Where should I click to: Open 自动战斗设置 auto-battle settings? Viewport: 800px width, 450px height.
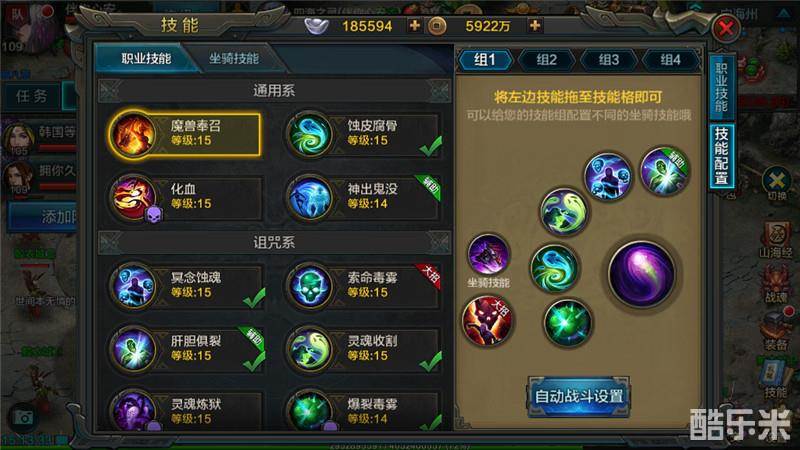tap(578, 396)
